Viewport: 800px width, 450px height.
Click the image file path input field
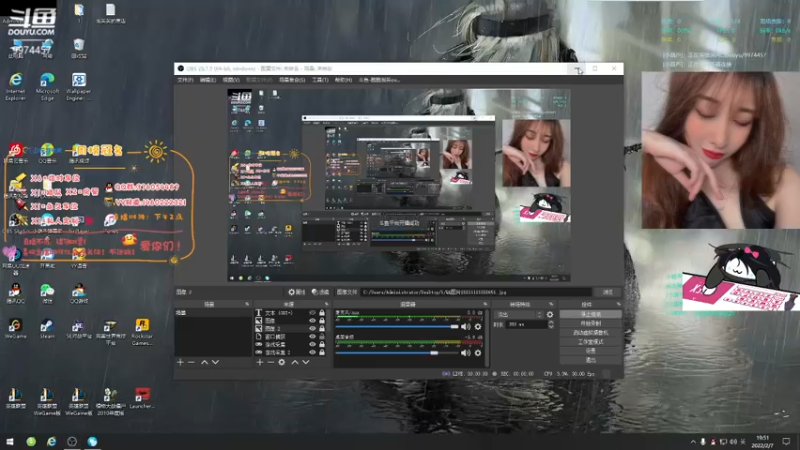click(477, 292)
